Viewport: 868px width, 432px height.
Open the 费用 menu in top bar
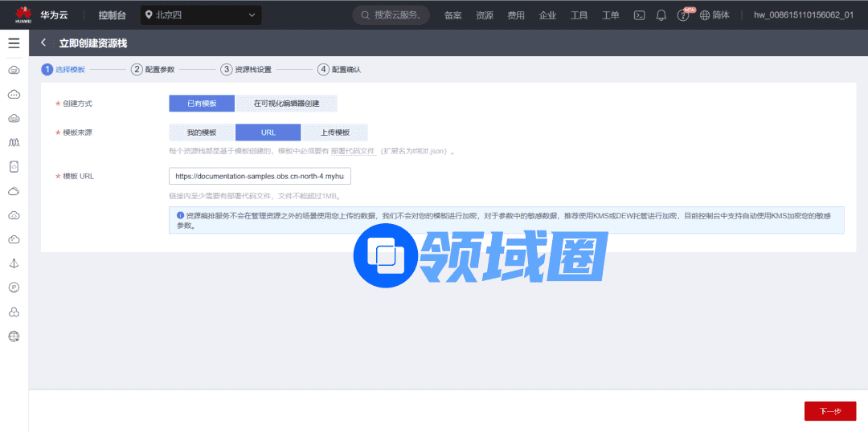pos(516,15)
